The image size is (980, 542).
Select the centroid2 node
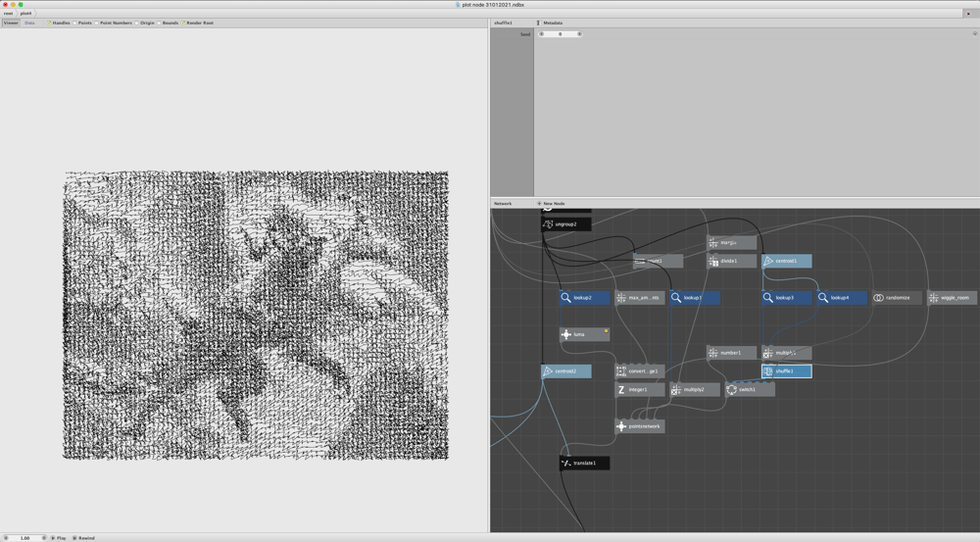pyautogui.click(x=566, y=371)
